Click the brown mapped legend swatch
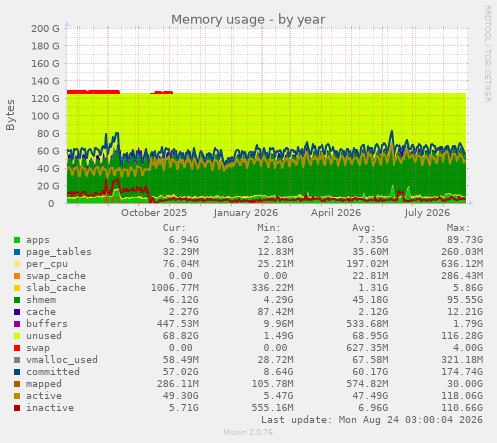This screenshot has height=443, width=497. click(x=17, y=384)
